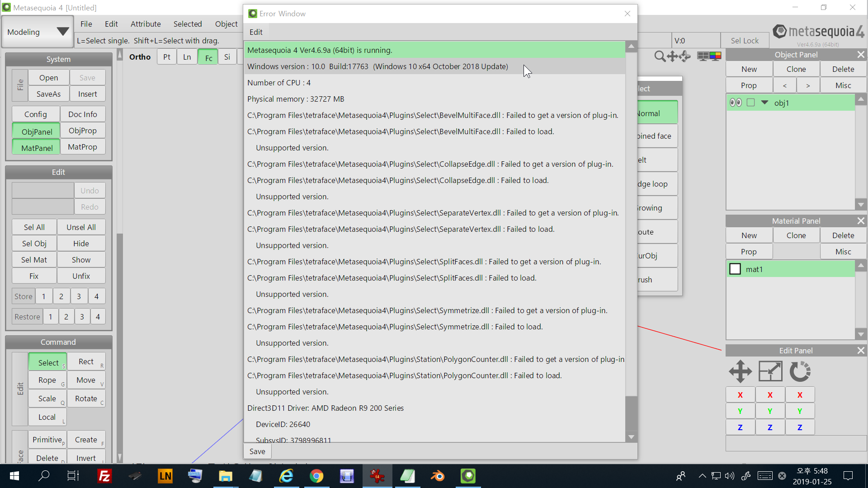Toggle the Pt point display button
Viewport: 868px width, 488px height.
coord(167,57)
